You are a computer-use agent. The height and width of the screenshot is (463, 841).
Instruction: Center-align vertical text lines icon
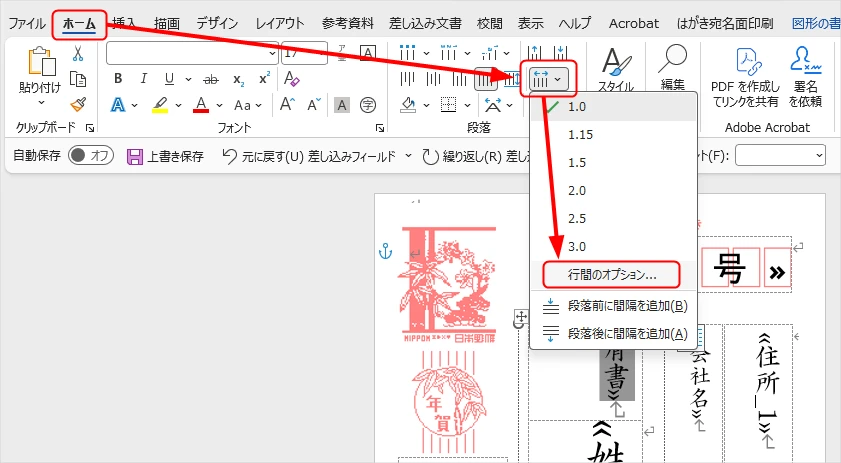433,79
